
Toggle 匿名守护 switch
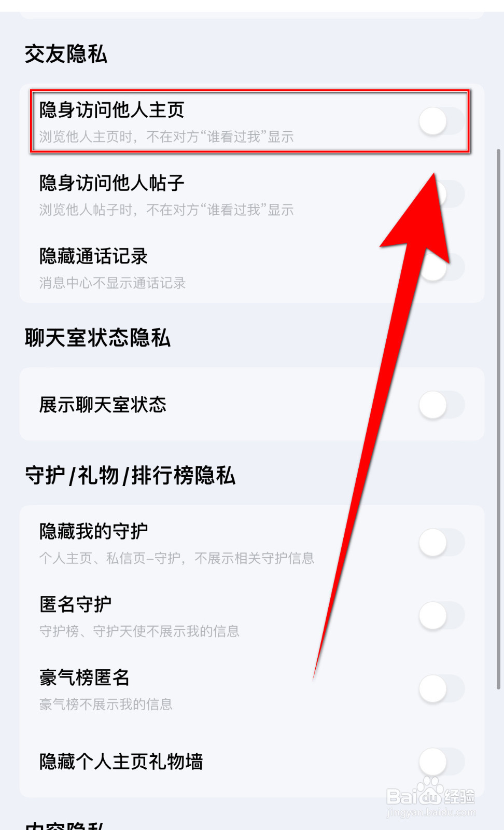442,616
